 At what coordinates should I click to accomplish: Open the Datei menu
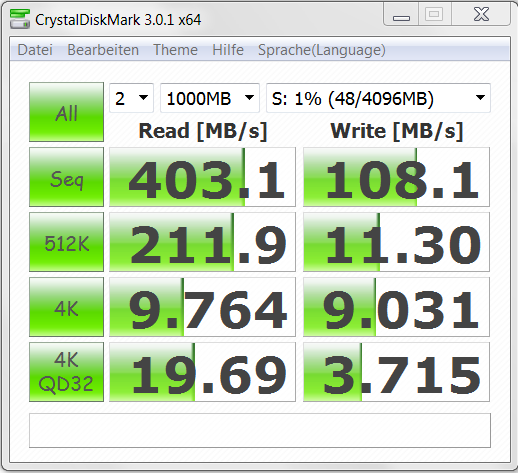point(35,50)
